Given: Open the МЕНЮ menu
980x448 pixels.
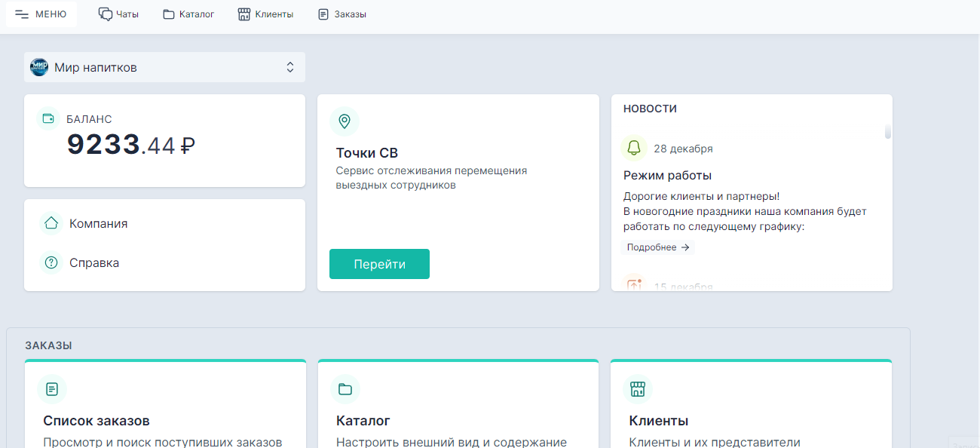Looking at the screenshot, I should (41, 13).
